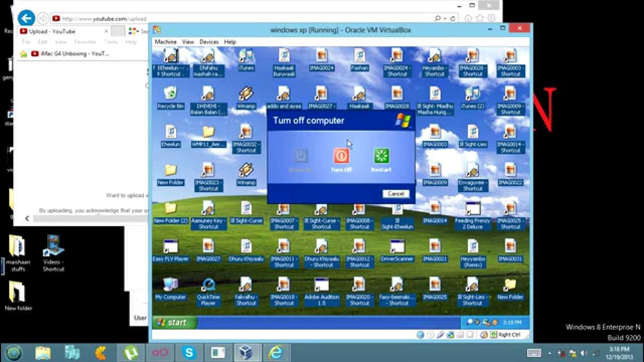
Task: Select the Fashan audio file icon
Action: (x=359, y=59)
